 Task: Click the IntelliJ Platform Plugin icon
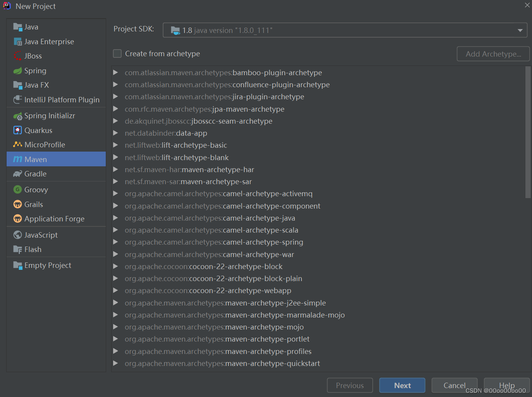17,100
